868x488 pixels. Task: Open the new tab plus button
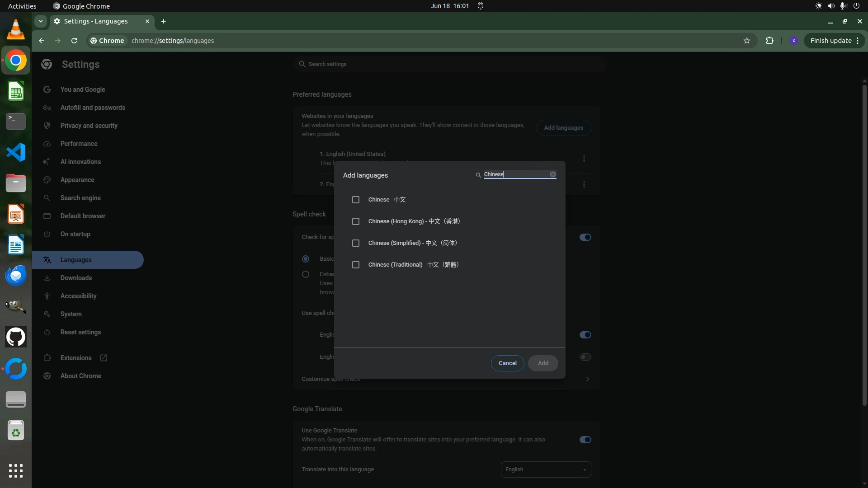click(x=164, y=21)
